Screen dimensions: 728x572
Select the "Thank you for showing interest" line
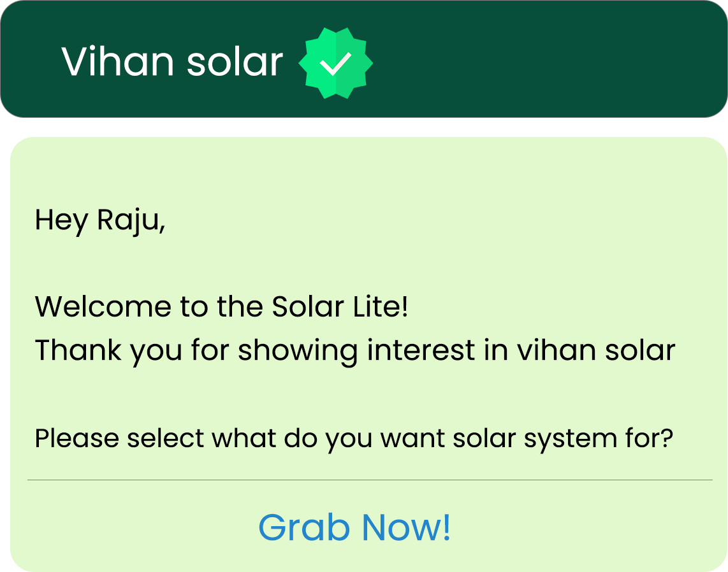(x=354, y=351)
